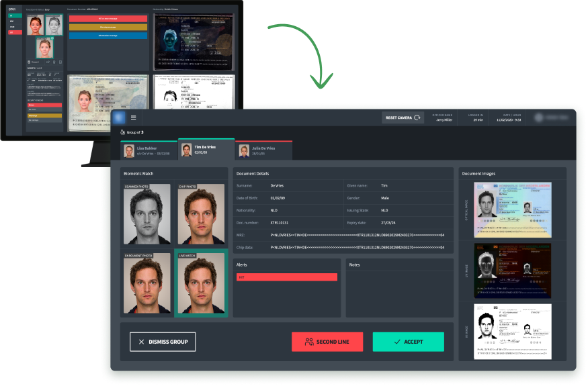This screenshot has height=386, width=588.
Task: Open infrared passport scan in background window
Action: coord(194,92)
